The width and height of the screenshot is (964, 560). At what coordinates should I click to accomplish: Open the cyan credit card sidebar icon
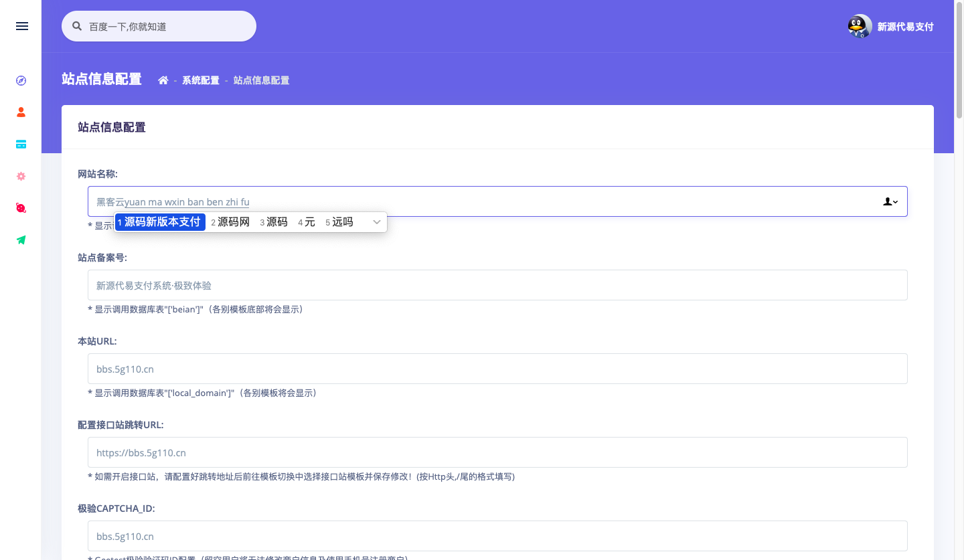click(21, 144)
